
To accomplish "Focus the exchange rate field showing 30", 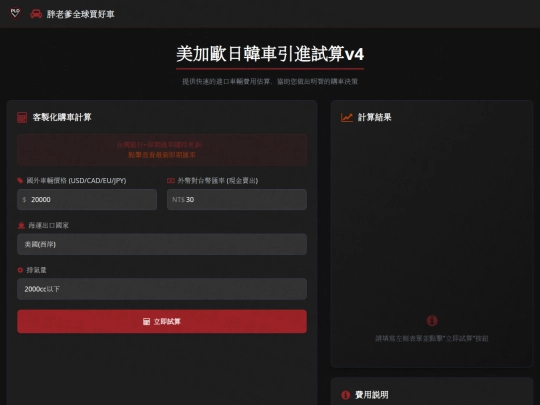I will tap(237, 199).
